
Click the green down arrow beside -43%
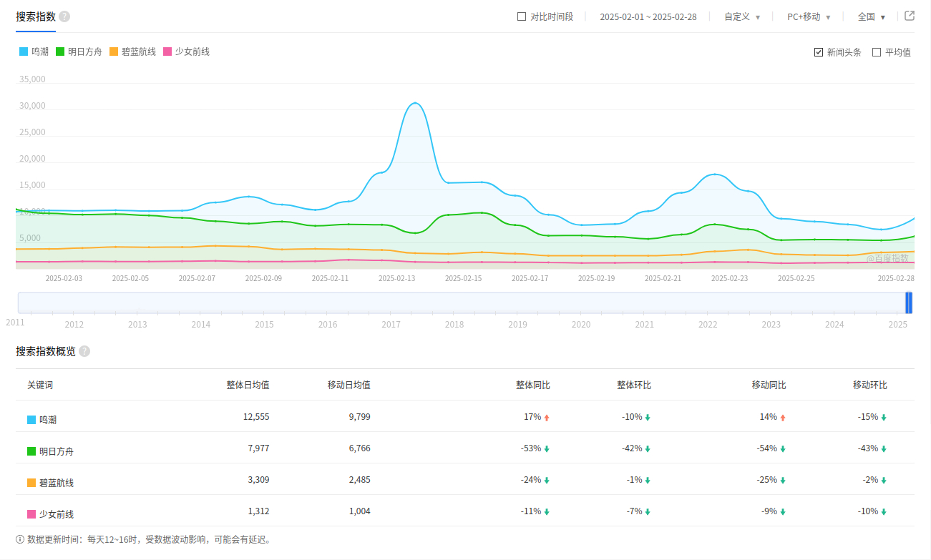point(884,449)
